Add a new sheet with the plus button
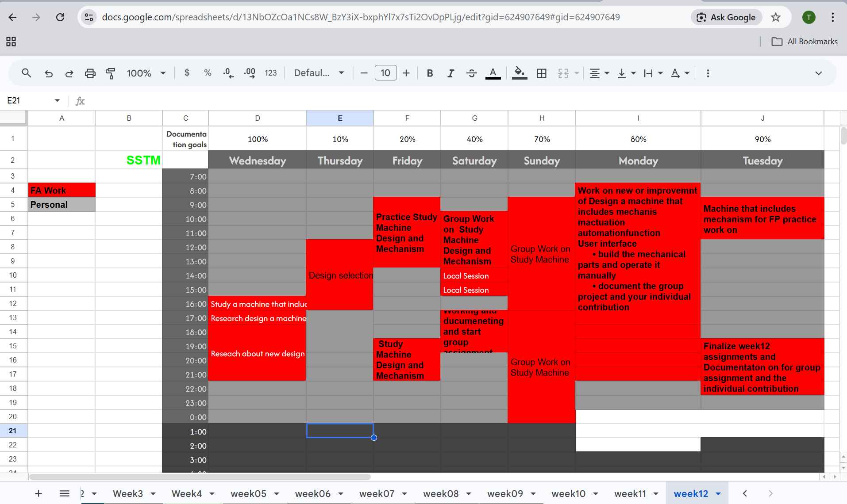This screenshot has width=847, height=504. point(38,493)
